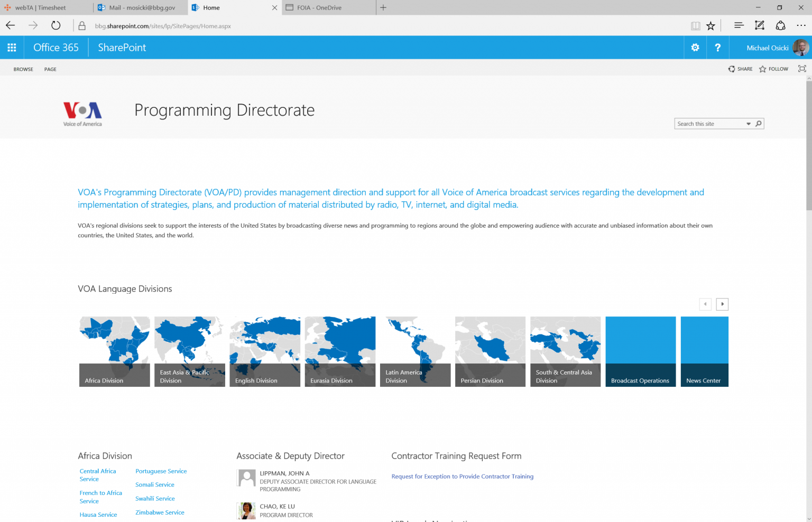Click the FOLLOW button

point(773,69)
